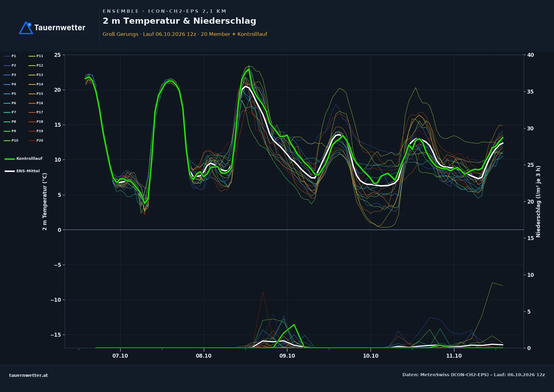
Task: Click the 07.10 date label on the x-axis
Action: tap(120, 356)
